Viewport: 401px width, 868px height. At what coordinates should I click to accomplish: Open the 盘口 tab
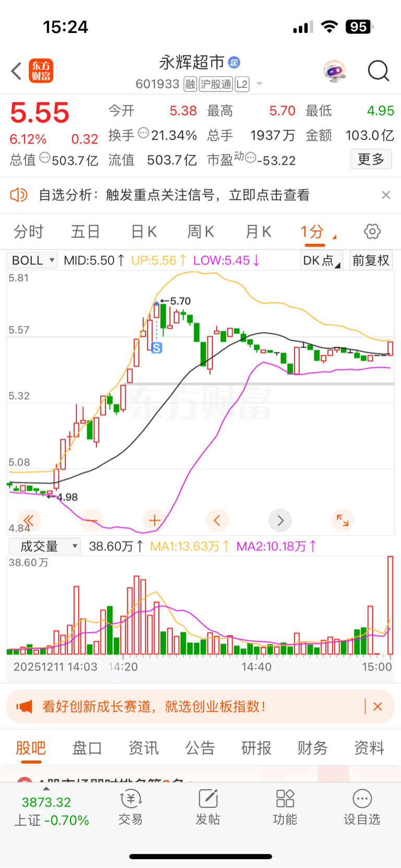[87, 747]
